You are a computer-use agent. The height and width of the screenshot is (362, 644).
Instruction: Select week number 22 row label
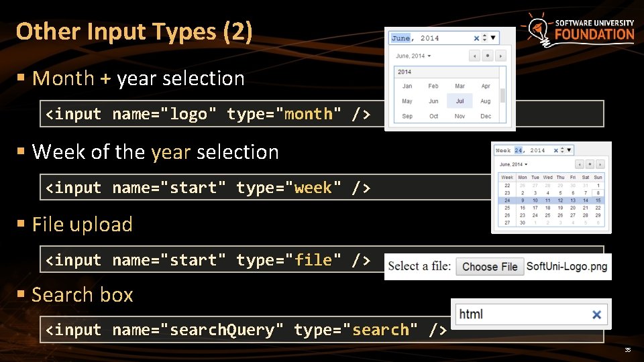point(507,186)
